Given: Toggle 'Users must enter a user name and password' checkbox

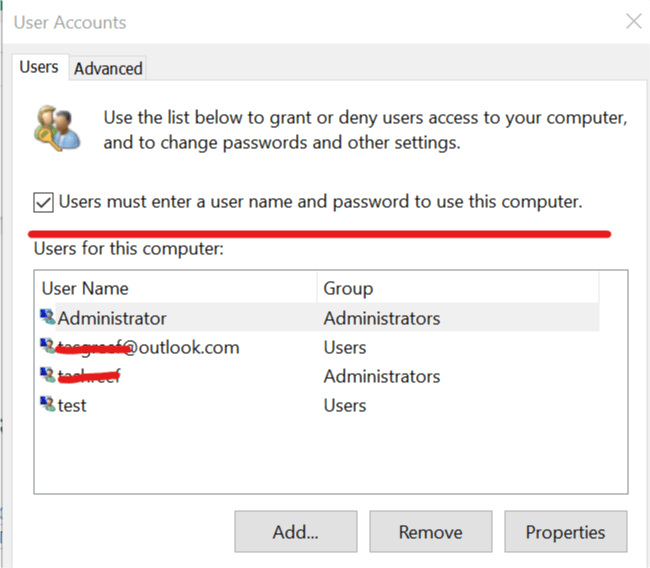Looking at the screenshot, I should [x=43, y=202].
